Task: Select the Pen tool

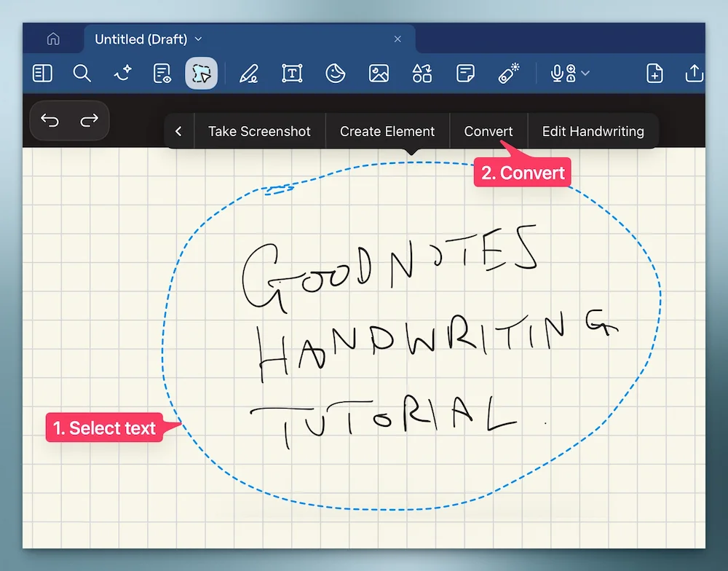Action: (x=248, y=73)
